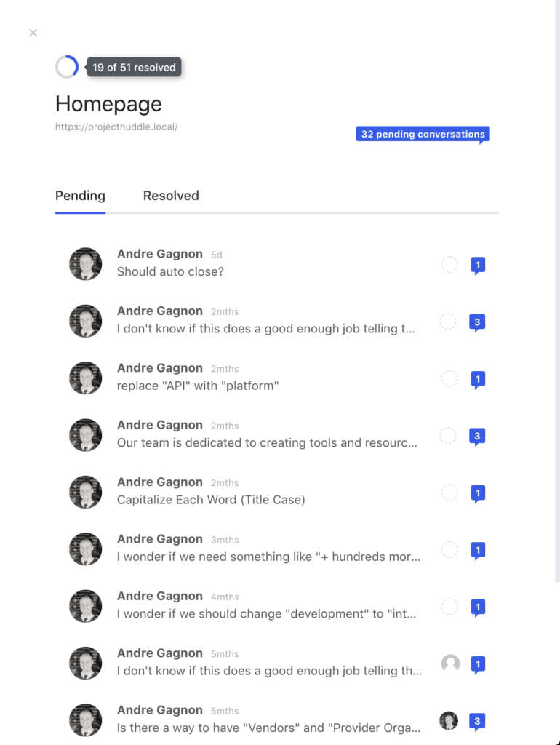Select the Pending tab

coord(80,195)
